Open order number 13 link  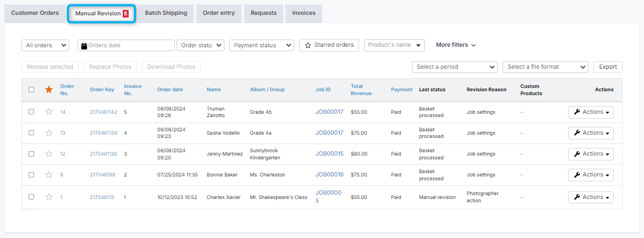point(63,133)
